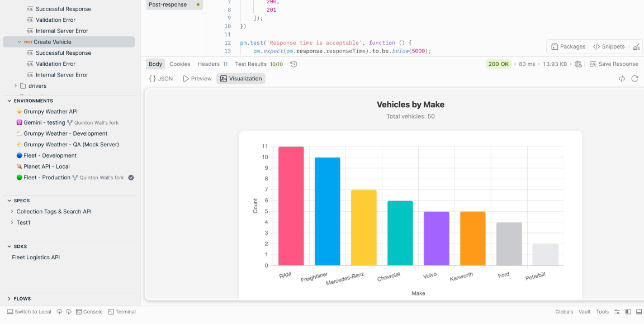Image resolution: width=644 pixels, height=324 pixels.
Task: Click the purple Volvo bar in the chart
Action: [x=437, y=239]
